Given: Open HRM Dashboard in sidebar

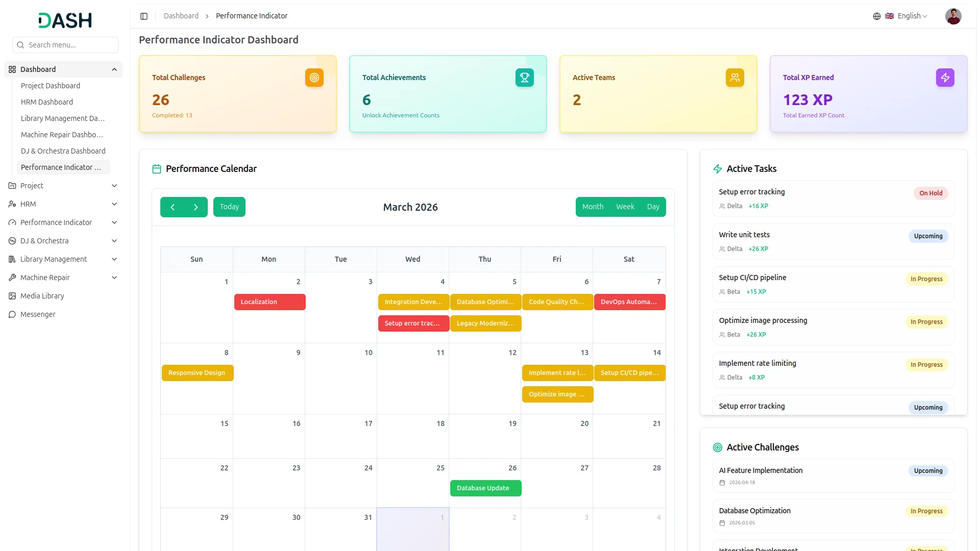Looking at the screenshot, I should point(47,102).
